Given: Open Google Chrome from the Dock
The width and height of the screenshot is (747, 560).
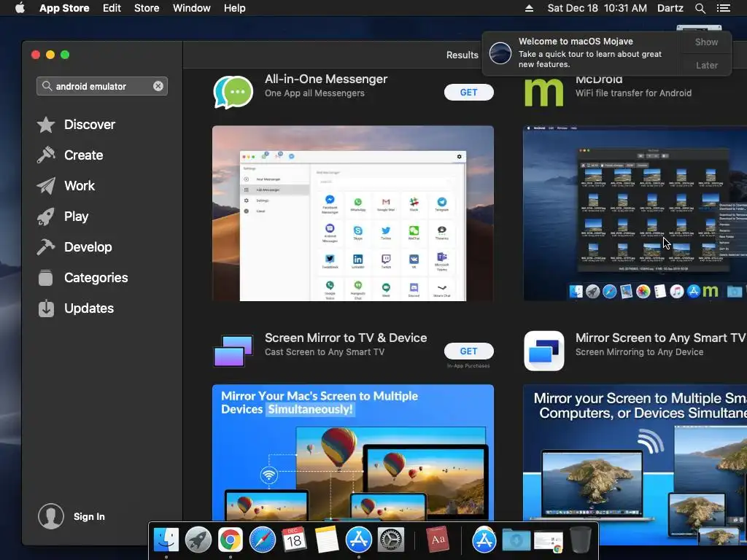Looking at the screenshot, I should pos(230,540).
